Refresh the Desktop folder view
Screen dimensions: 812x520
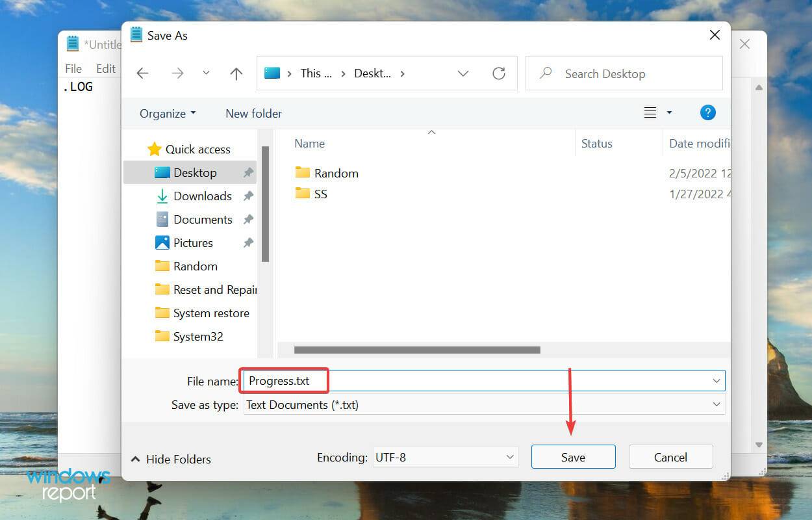coord(498,73)
